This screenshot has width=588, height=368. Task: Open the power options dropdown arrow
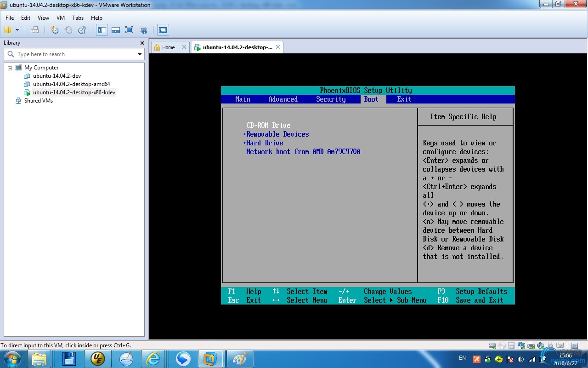click(x=17, y=30)
